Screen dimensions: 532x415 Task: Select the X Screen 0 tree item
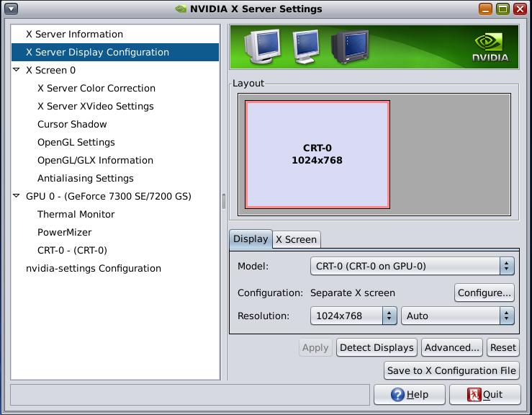pyautogui.click(x=50, y=70)
